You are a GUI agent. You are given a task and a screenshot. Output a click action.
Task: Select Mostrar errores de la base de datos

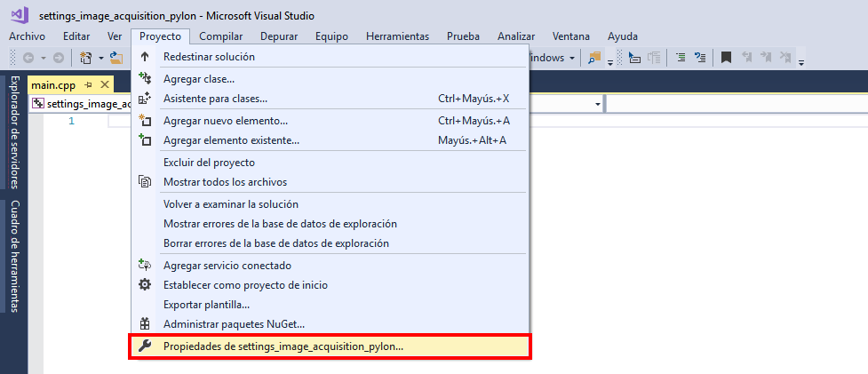click(x=330, y=224)
